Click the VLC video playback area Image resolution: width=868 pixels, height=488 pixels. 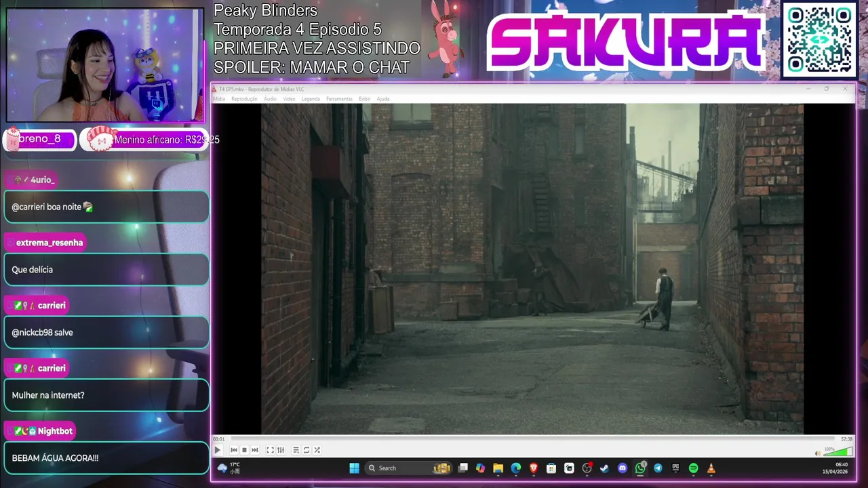(x=532, y=269)
